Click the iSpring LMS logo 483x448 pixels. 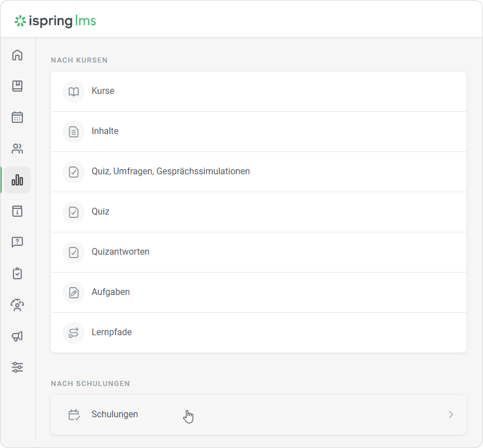tap(55, 21)
